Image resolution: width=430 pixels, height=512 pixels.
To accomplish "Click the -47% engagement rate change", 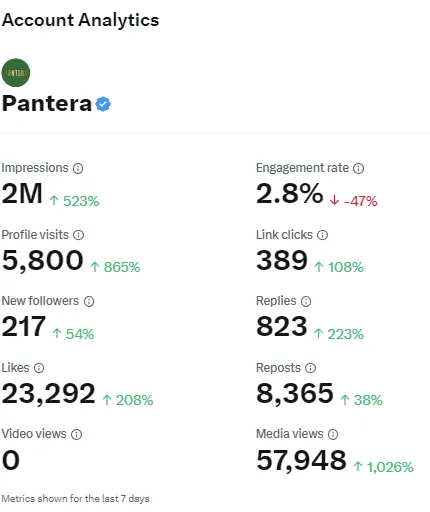I will (353, 201).
